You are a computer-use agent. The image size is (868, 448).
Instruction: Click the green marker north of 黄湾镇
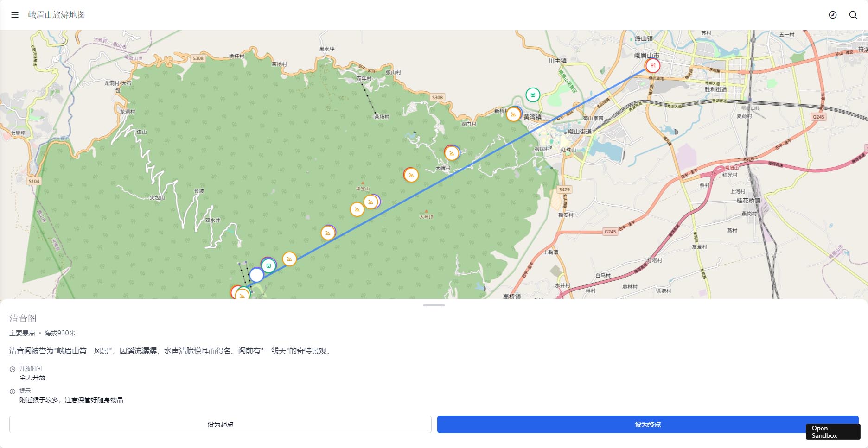[533, 95]
